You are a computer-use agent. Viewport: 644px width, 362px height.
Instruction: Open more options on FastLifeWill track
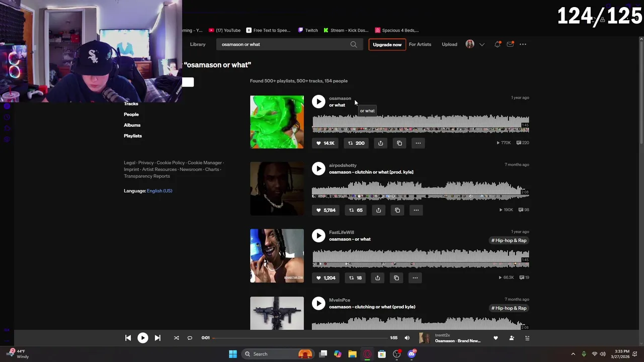tap(415, 278)
